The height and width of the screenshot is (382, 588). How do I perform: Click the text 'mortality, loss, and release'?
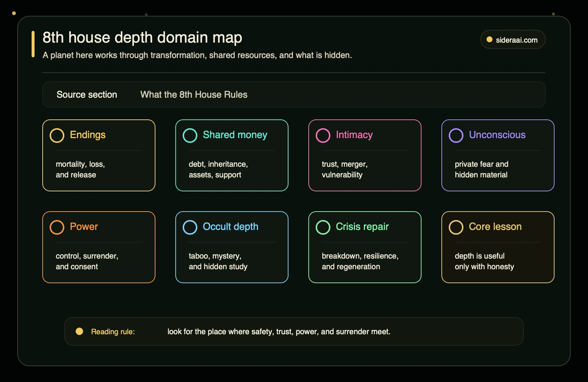(x=80, y=169)
